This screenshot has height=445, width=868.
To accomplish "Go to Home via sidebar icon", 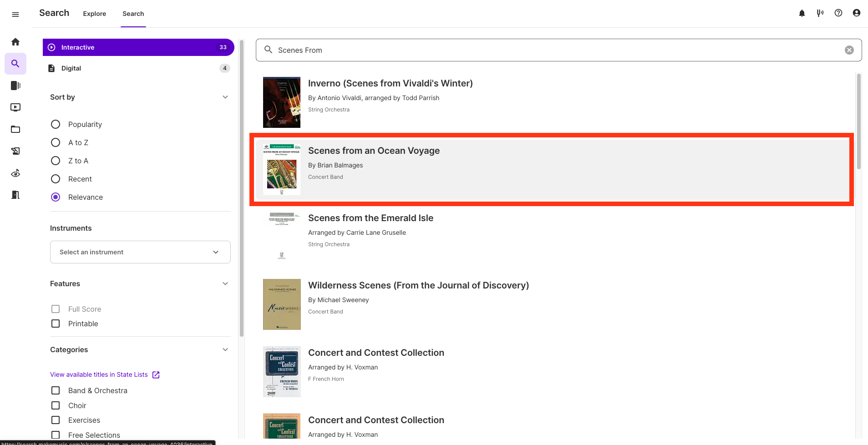I will coord(15,42).
